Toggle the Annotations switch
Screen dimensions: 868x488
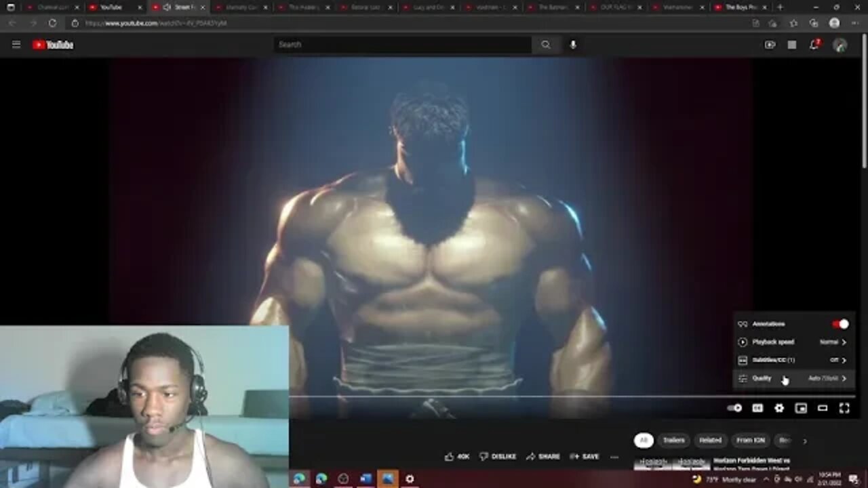(841, 324)
